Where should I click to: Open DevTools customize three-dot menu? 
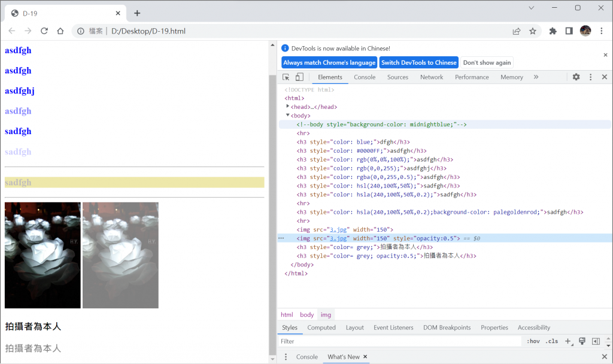pos(590,77)
